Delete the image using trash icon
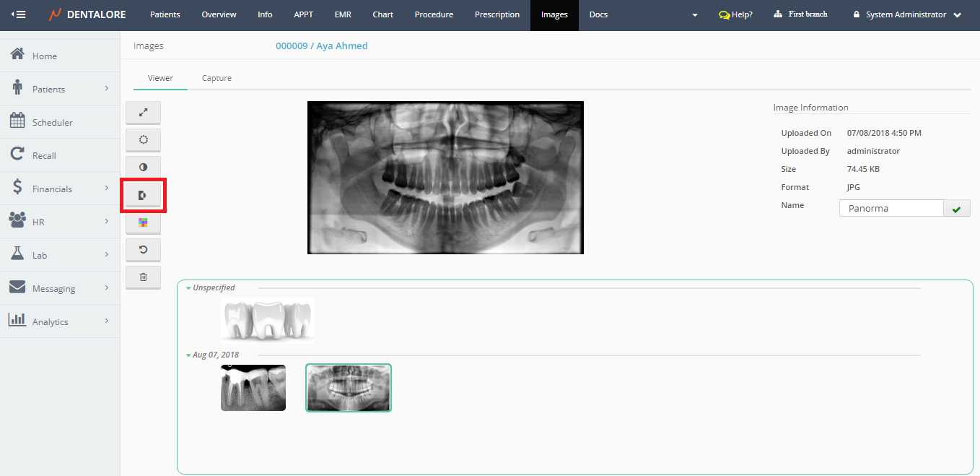 pos(143,277)
